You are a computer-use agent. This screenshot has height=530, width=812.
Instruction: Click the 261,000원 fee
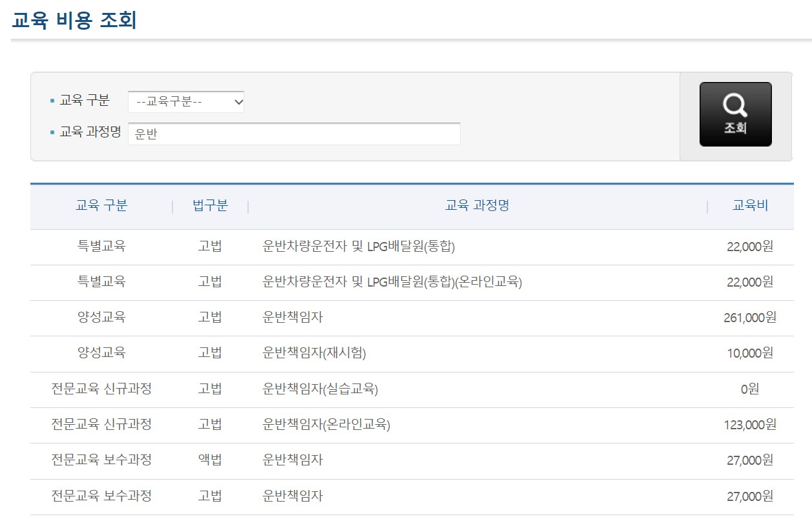point(750,318)
